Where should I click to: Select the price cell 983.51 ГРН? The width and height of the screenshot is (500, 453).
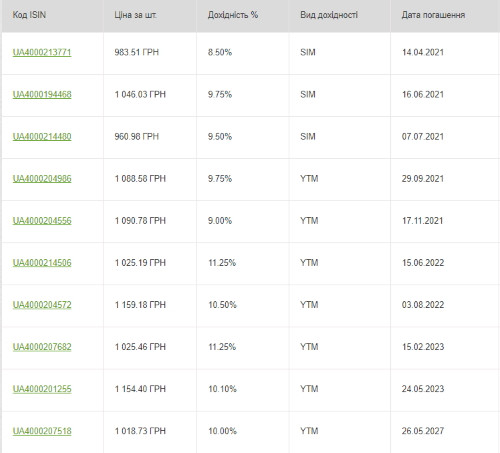point(150,53)
